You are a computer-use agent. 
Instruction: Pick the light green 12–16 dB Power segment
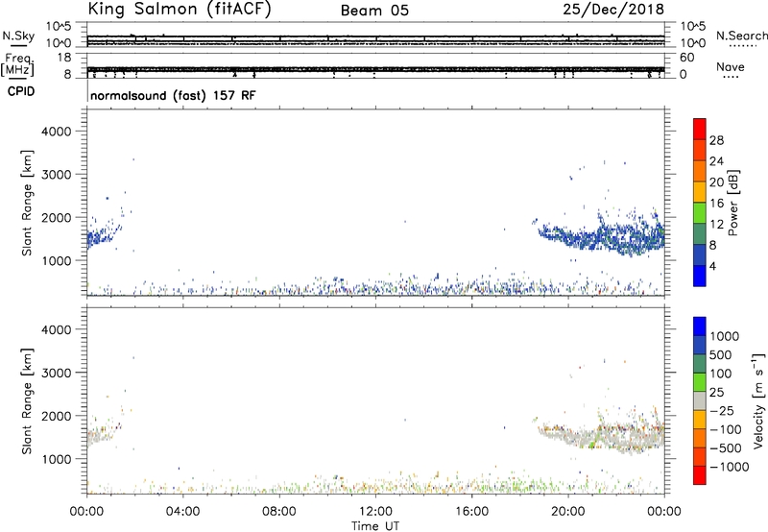(x=700, y=212)
